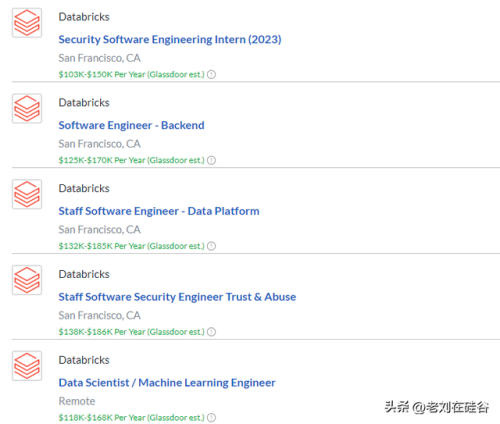Open info icon next to $138K-$186K salary estimate

(211, 332)
